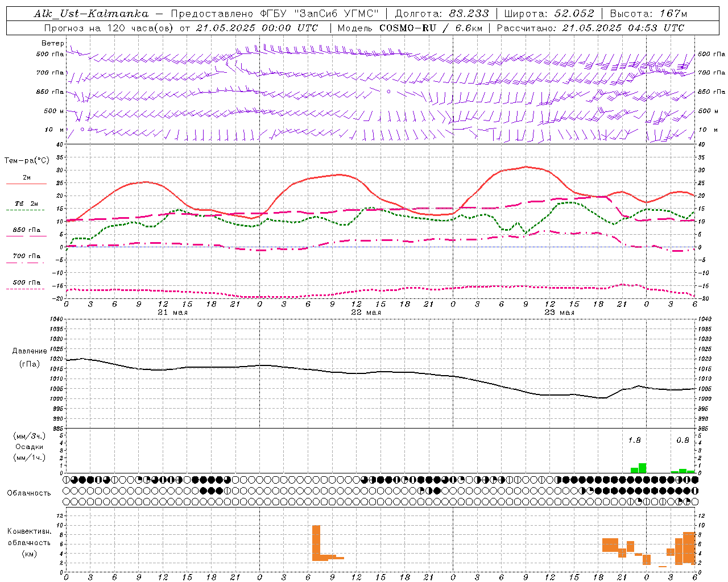Click the '700 гПа' temperature legend entry
The width and height of the screenshot is (728, 582).
click(27, 256)
